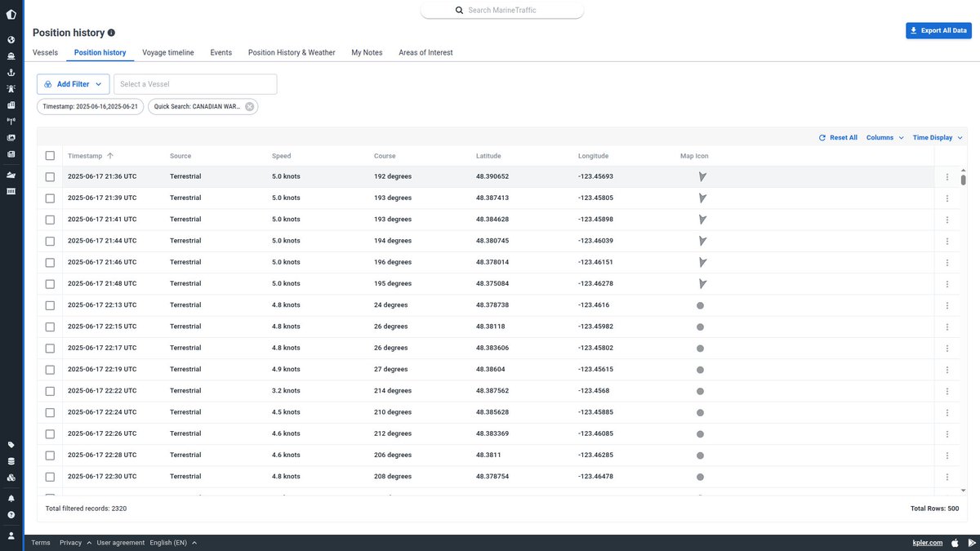
Task: Click the latitude value 48.390652
Action: [x=492, y=176]
